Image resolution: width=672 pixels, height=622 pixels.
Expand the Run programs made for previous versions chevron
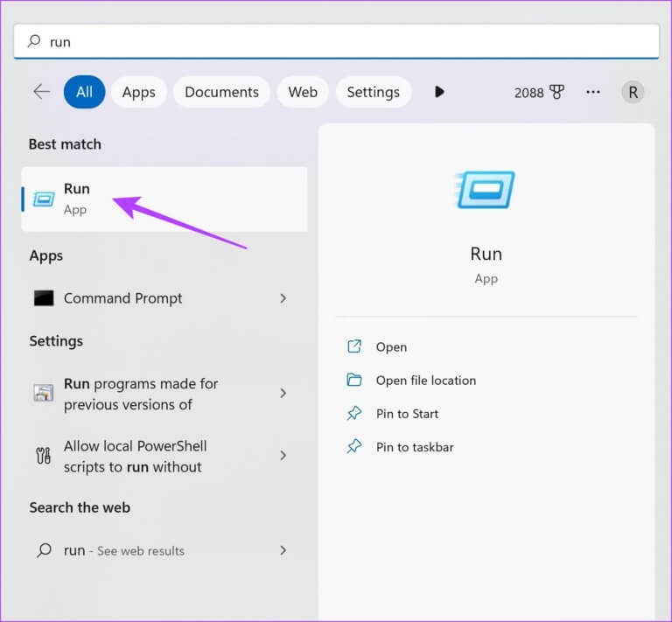pos(283,394)
